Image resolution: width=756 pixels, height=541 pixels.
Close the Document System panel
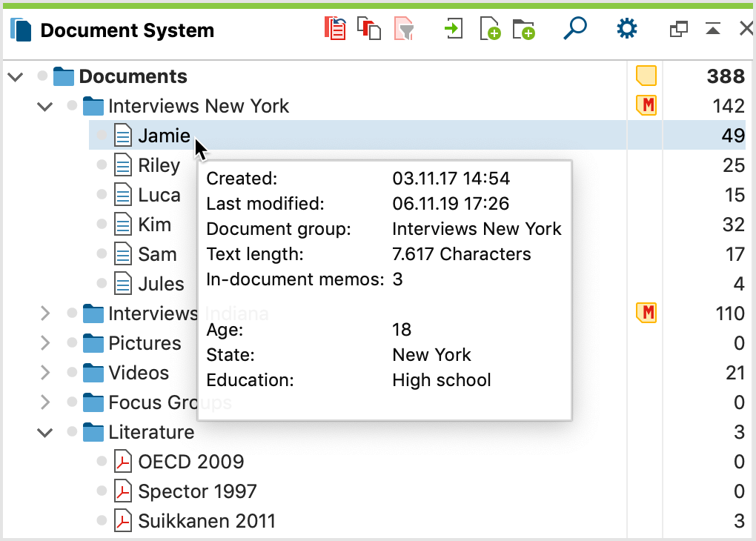(x=746, y=29)
